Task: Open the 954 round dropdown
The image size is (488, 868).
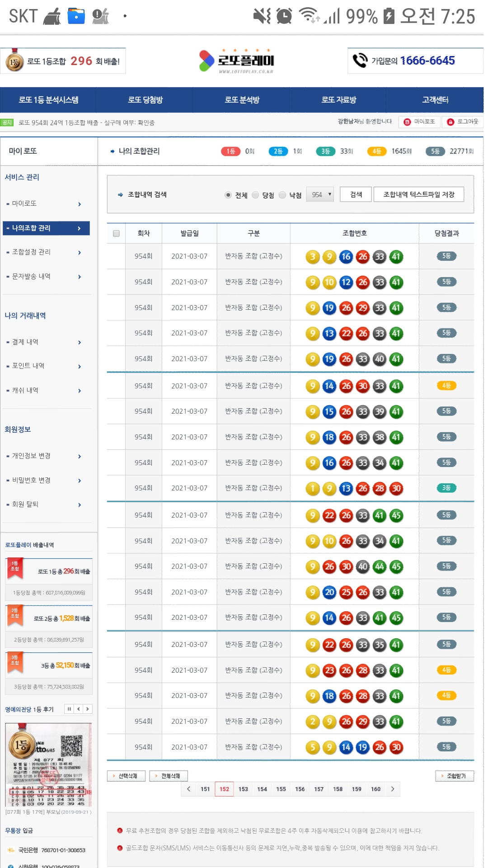Action: [x=320, y=194]
